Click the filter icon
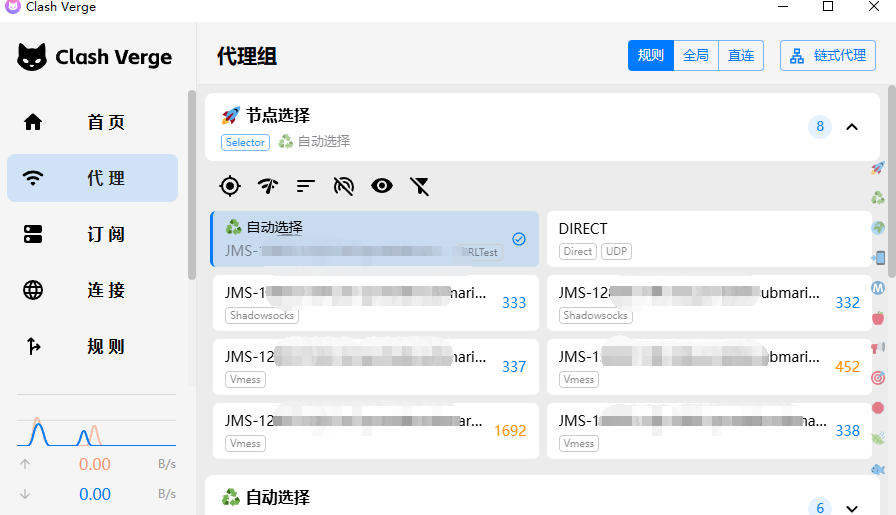 coord(419,186)
